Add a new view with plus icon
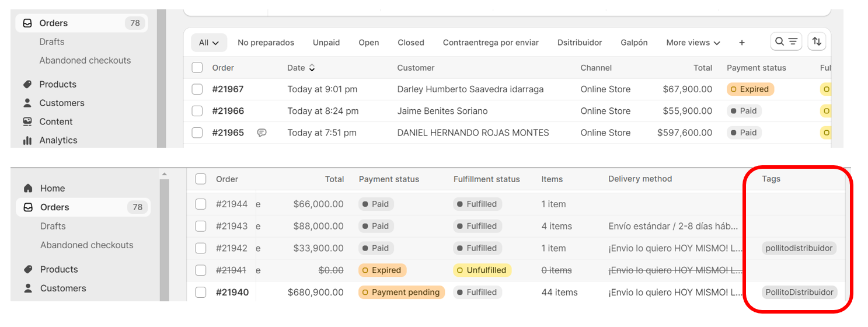The width and height of the screenshot is (868, 327). (742, 43)
